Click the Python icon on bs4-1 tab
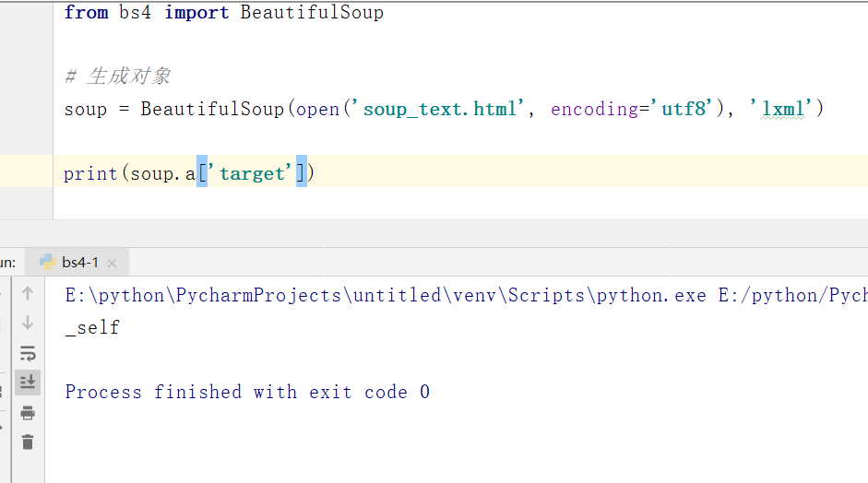The height and width of the screenshot is (483, 868). [x=48, y=263]
